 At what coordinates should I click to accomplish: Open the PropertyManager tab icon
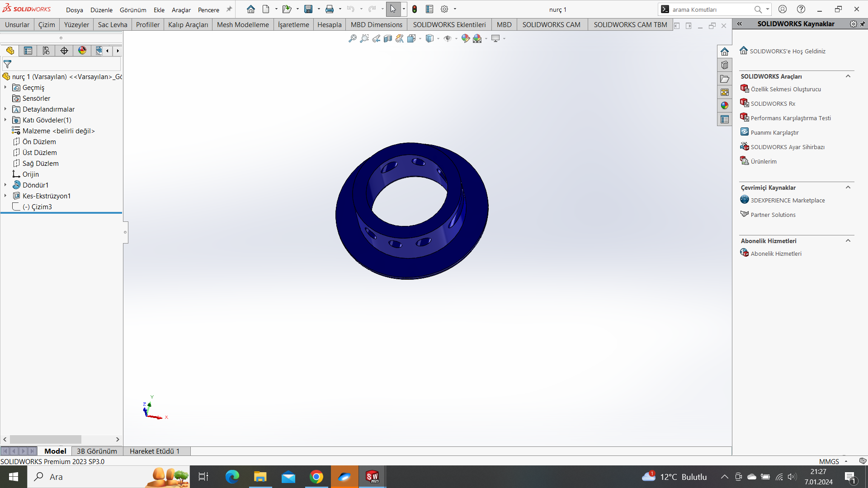28,51
